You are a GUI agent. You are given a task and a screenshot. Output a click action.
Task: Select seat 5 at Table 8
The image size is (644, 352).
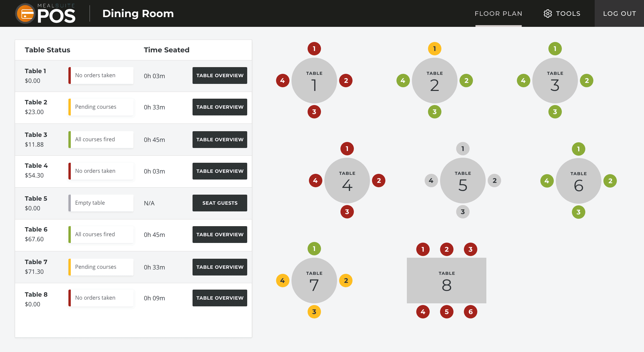(x=446, y=312)
